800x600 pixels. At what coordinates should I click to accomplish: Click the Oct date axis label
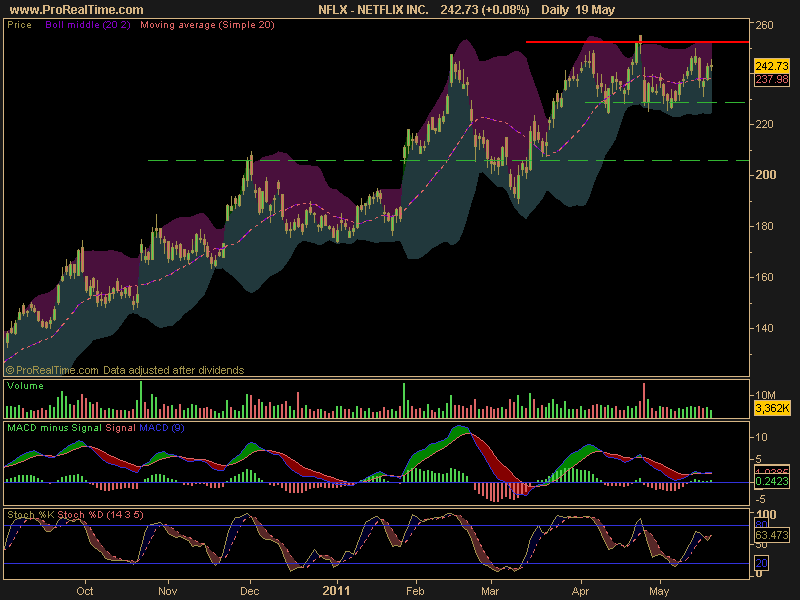(x=85, y=591)
